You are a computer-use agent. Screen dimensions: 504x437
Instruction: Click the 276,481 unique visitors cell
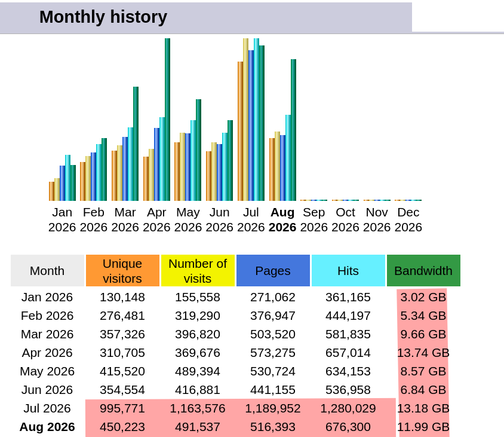(122, 316)
